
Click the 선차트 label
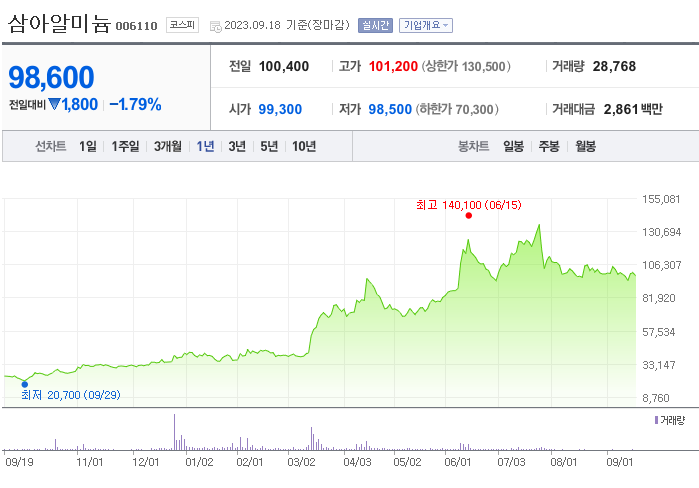click(x=50, y=146)
